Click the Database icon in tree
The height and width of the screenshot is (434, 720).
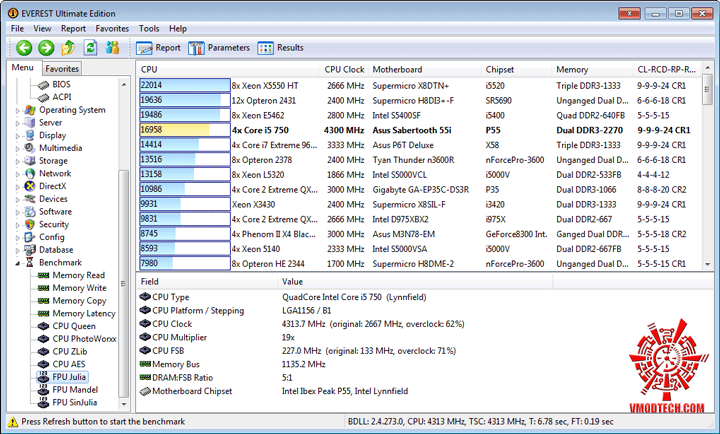30,250
